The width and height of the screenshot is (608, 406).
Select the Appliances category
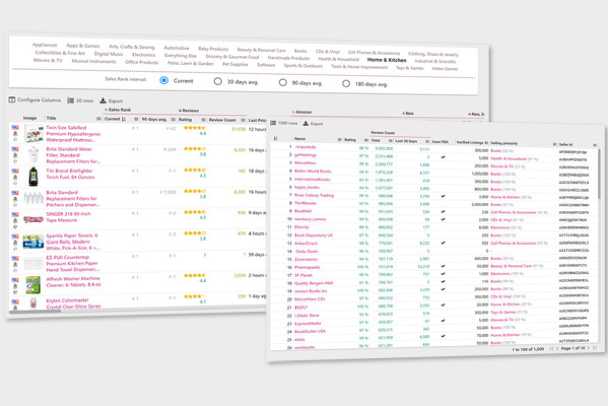click(45, 45)
